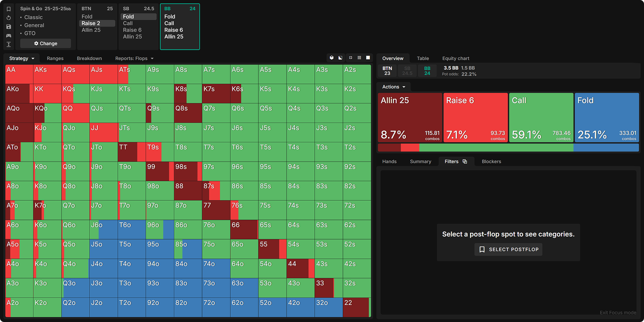Click the copy icon beside Filters

[465, 162]
